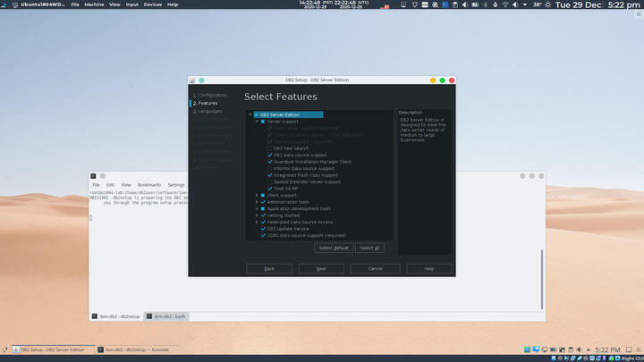The width and height of the screenshot is (644, 362).
Task: Go Back to previous setup step
Action: (269, 269)
